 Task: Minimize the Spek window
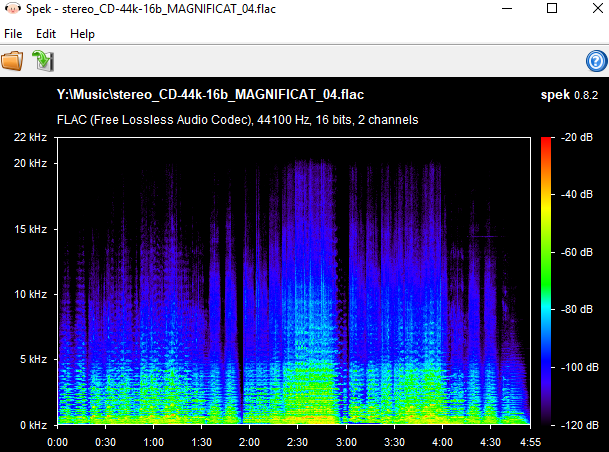(507, 9)
